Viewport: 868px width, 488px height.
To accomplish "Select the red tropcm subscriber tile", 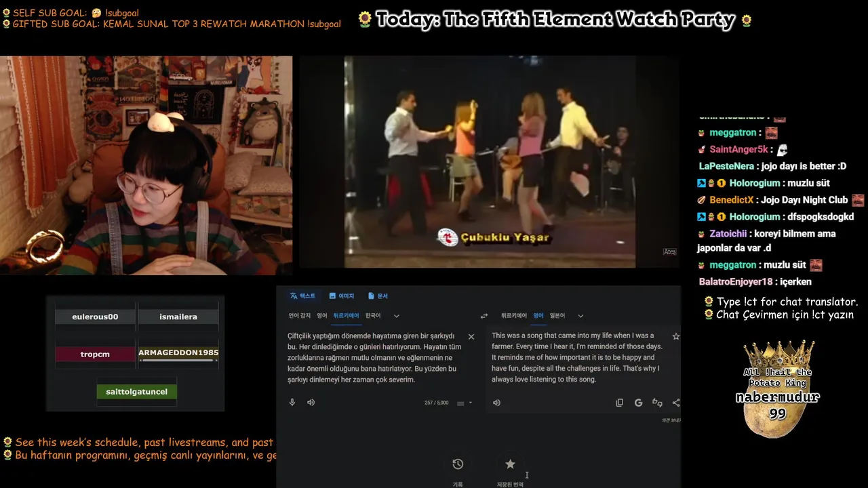I will pos(95,354).
